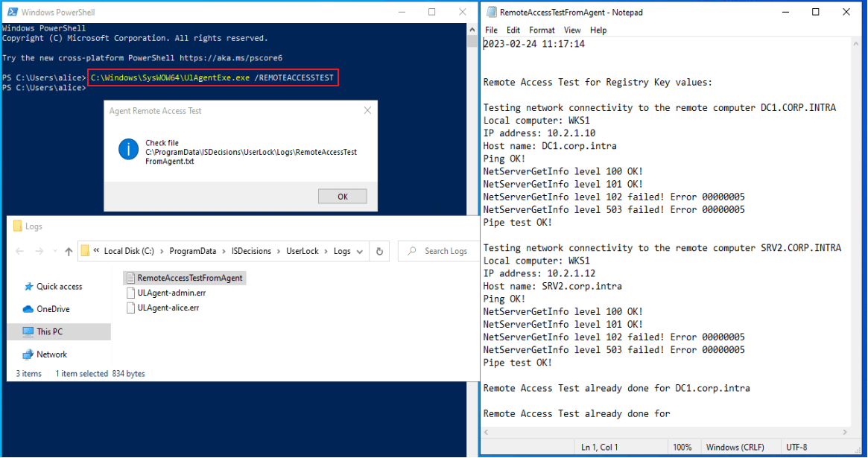Click the PowerShell vertical scrollbar thumb
The image size is (868, 458).
(472, 42)
